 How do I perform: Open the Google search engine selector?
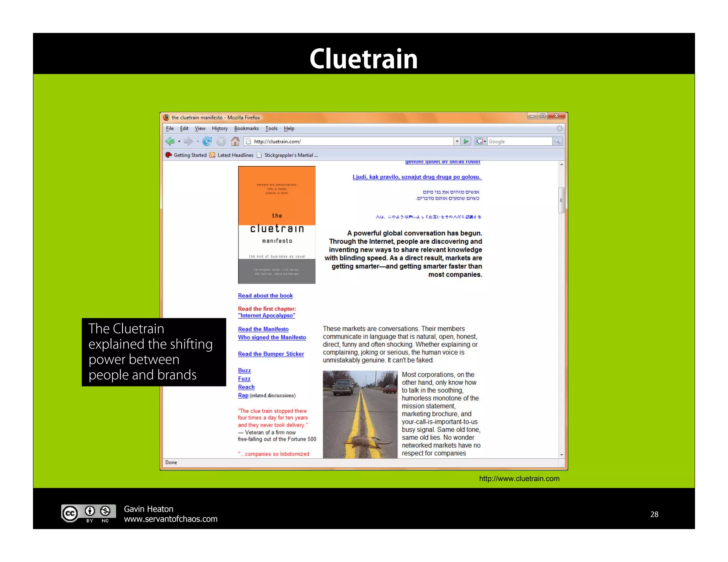[481, 141]
